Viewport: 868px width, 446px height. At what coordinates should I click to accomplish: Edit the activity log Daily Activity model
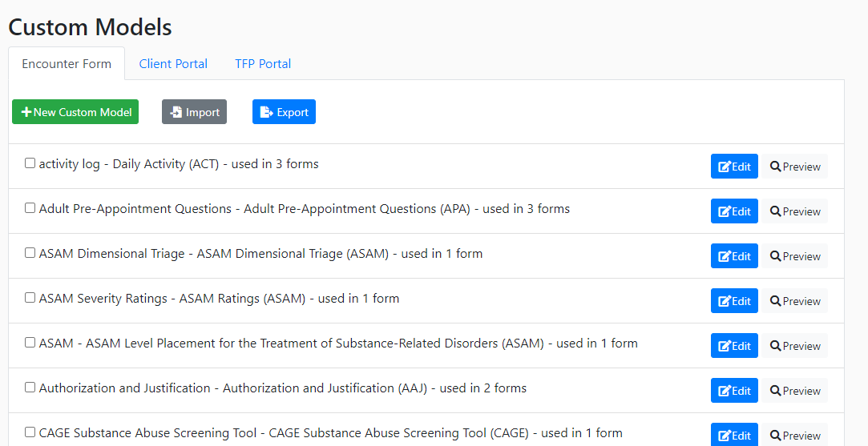pos(734,167)
